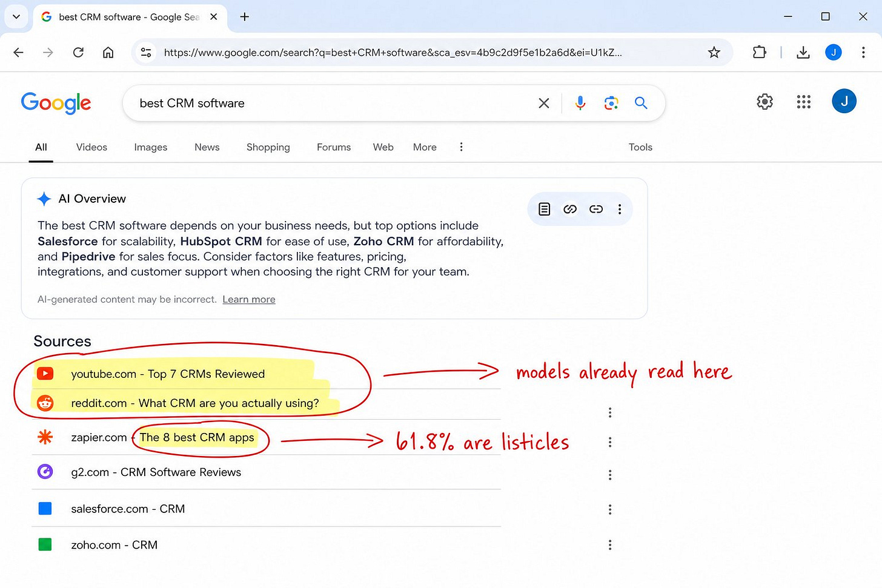
Task: Switch to the Web tab
Action: 383,147
